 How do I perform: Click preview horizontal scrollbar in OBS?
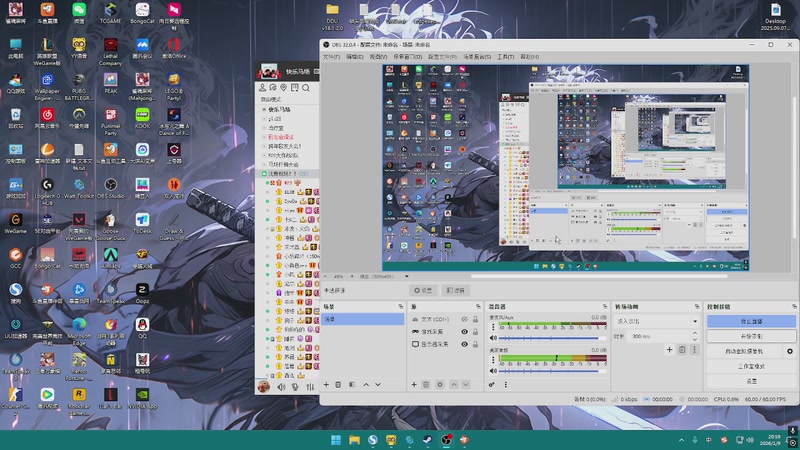599,277
